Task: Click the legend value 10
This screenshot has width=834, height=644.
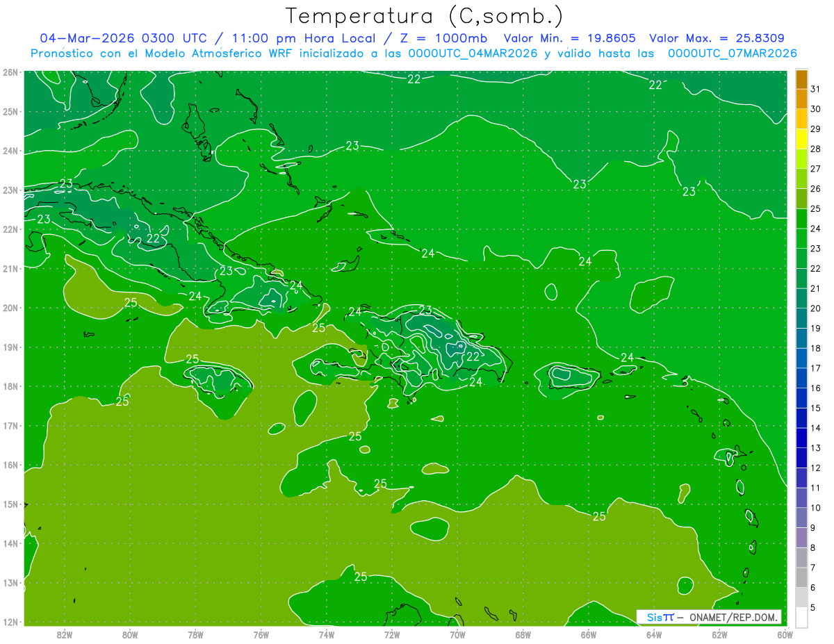Action: click(815, 507)
